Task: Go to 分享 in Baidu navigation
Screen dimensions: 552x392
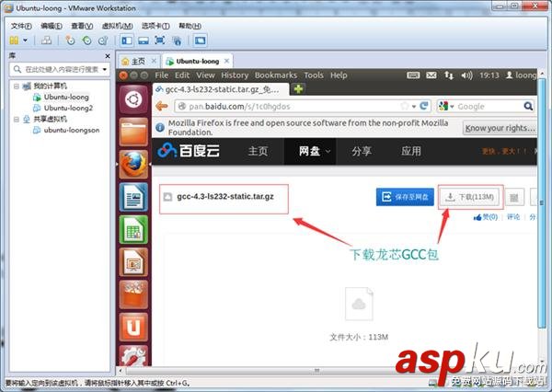Action: tap(362, 151)
